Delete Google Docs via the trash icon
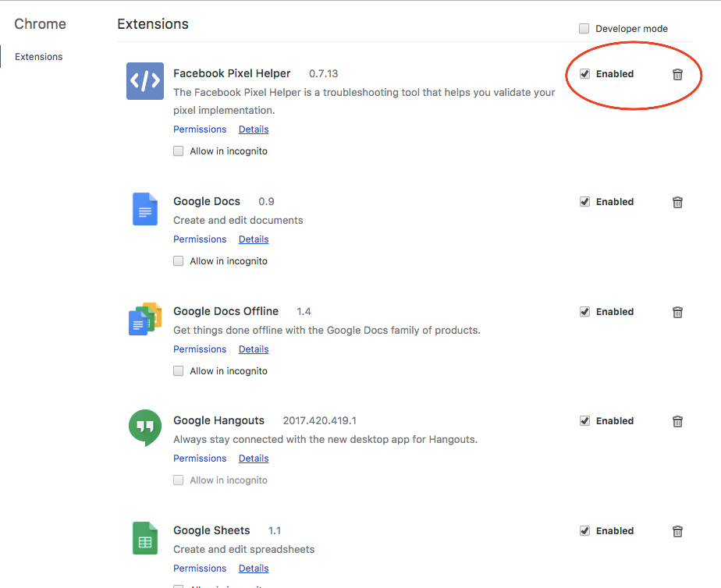721x588 pixels. tap(677, 201)
